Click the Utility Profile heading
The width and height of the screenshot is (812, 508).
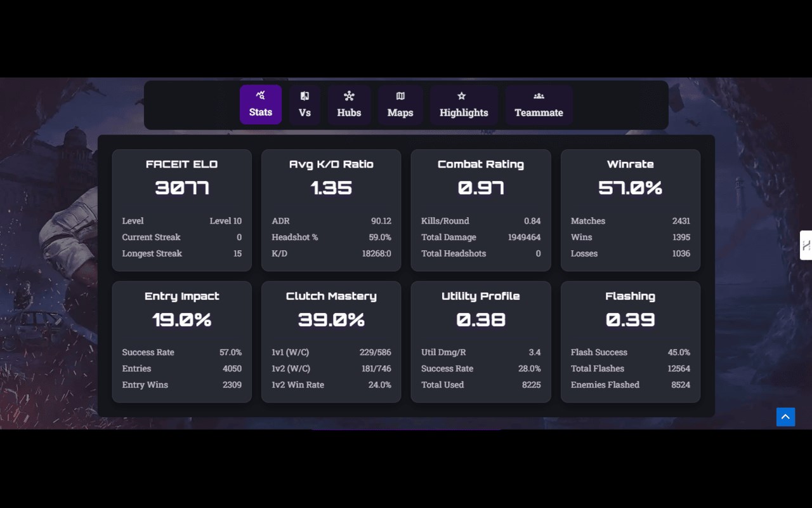click(x=481, y=296)
